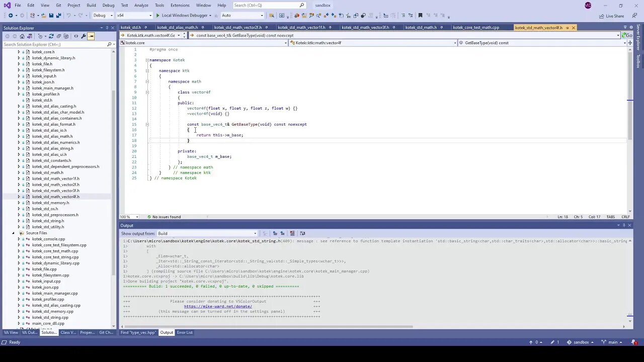Open the File menu
Screen dimensions: 644x362
18,5
